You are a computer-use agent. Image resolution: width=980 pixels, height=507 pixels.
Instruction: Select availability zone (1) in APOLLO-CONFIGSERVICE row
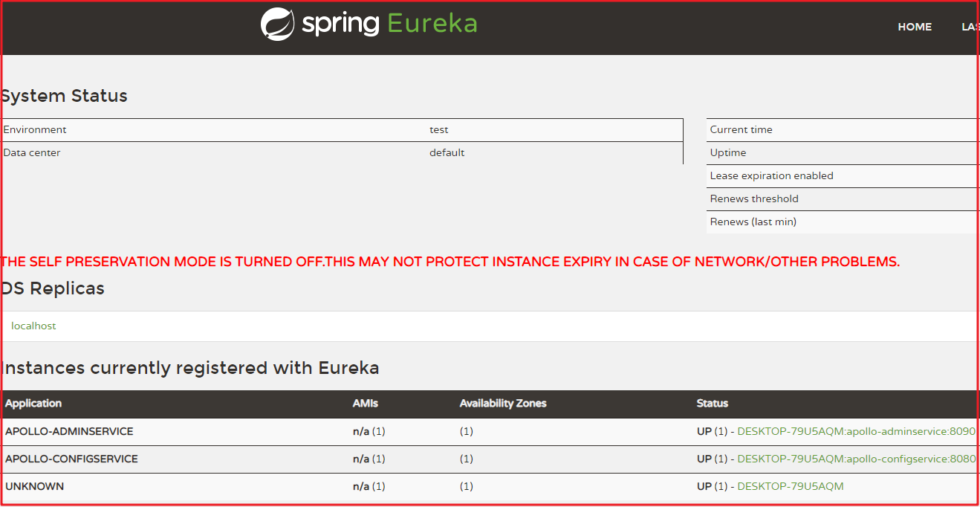467,459
